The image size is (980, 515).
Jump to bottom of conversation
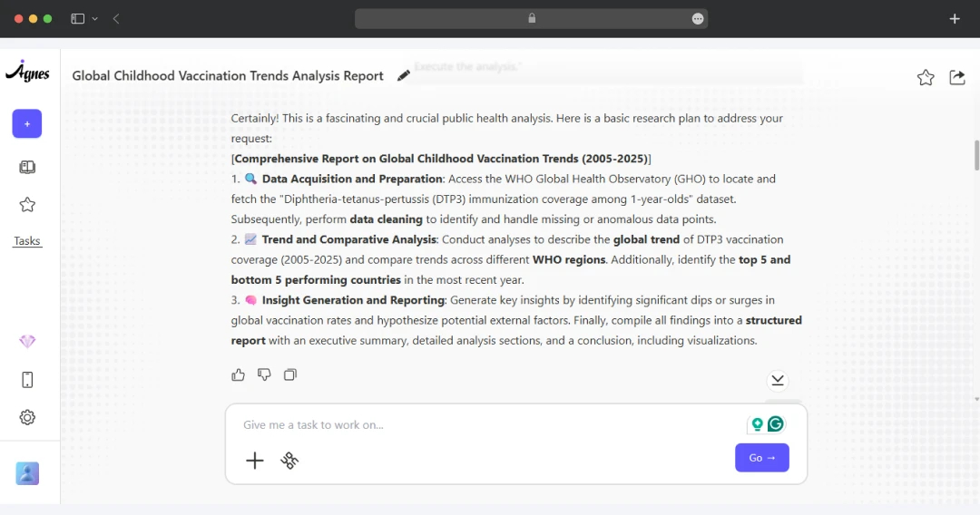(x=777, y=380)
